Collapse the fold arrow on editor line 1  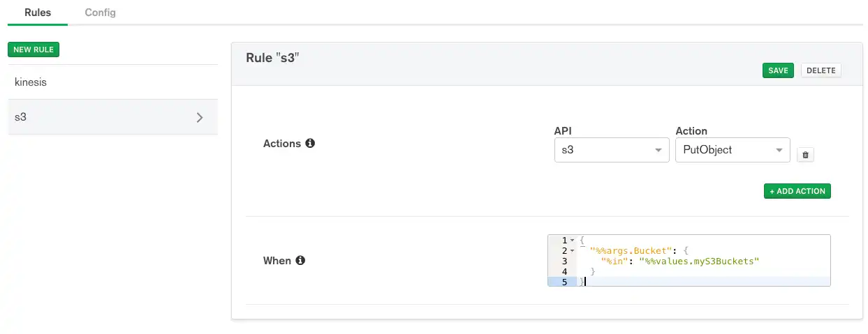coord(573,241)
